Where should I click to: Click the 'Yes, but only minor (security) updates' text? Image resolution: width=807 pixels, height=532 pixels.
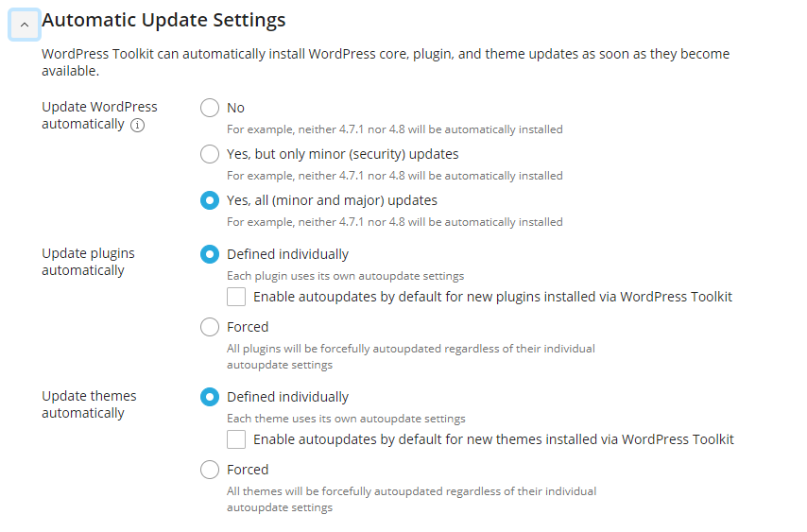(x=343, y=154)
